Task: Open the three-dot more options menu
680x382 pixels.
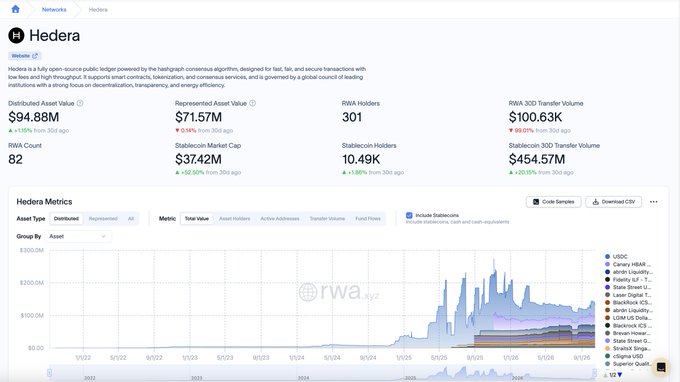Action: [654, 202]
